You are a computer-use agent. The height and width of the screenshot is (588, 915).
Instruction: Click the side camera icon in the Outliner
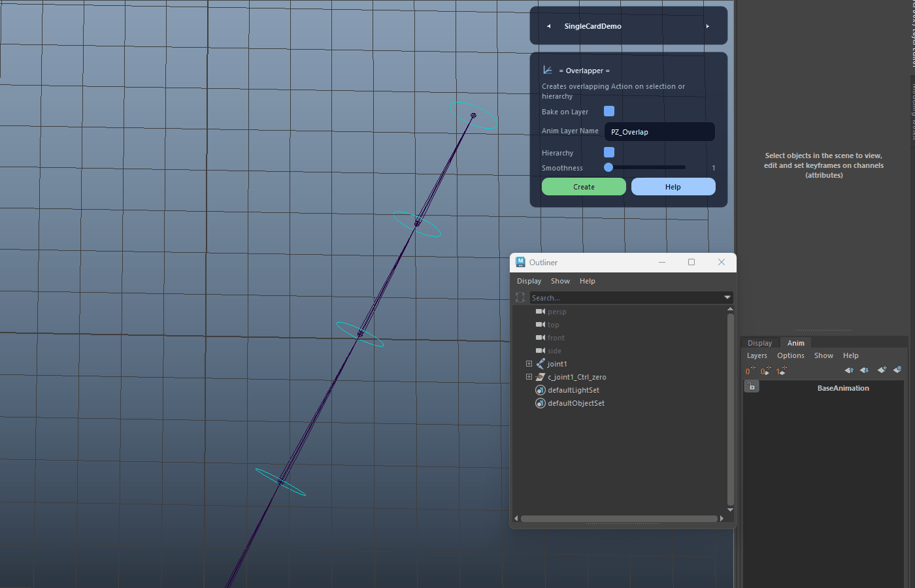click(541, 351)
